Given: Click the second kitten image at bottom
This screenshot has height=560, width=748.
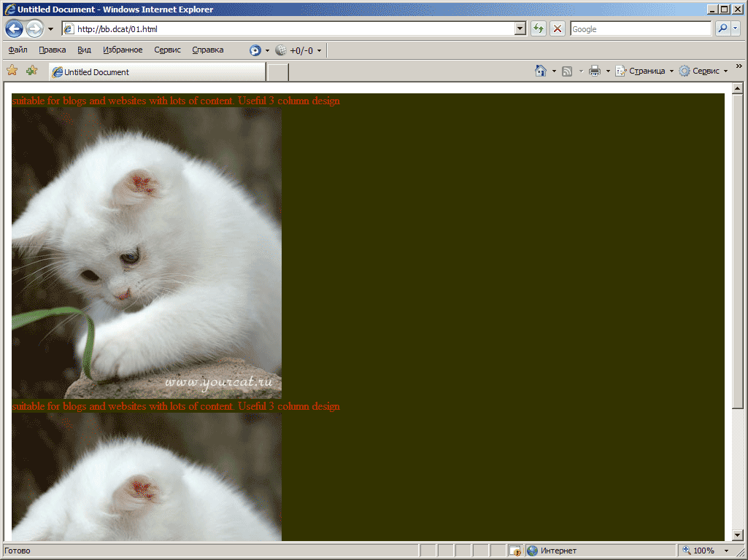Looking at the screenshot, I should [x=147, y=477].
